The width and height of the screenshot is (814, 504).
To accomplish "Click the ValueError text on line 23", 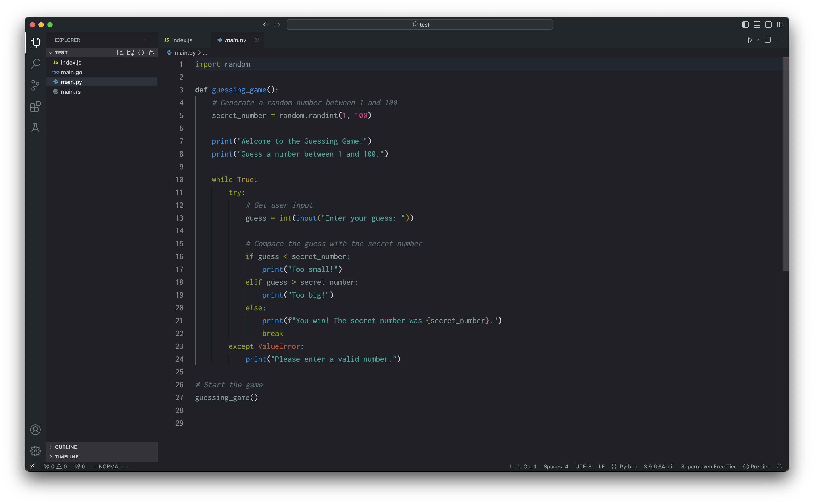I will coord(279,346).
